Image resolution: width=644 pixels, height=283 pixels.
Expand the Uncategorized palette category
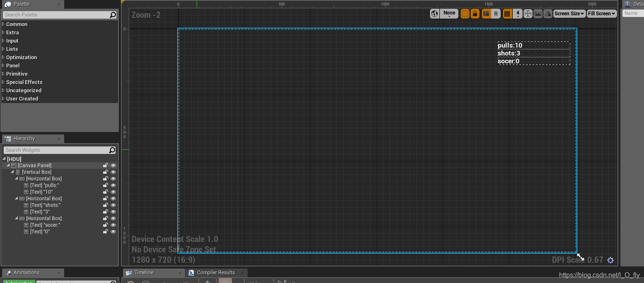coord(3,90)
